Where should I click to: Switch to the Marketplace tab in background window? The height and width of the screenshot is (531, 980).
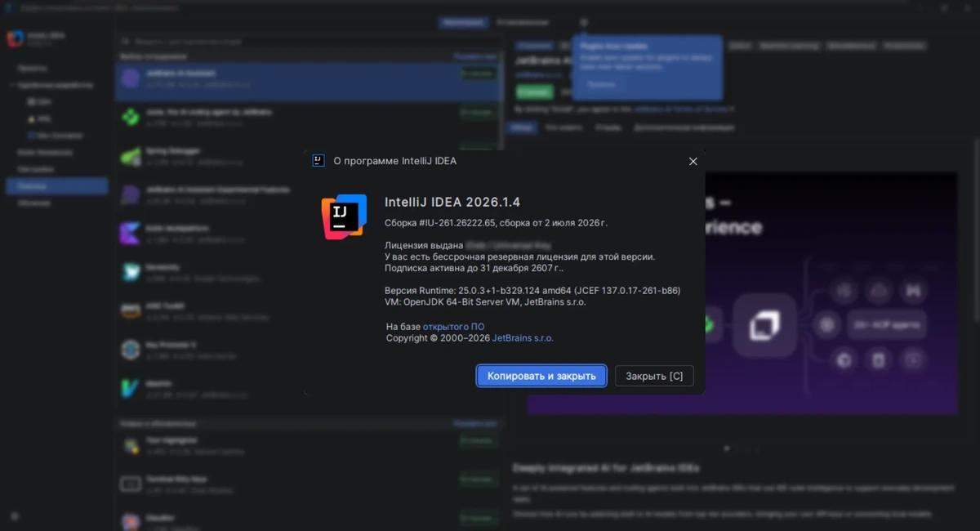[462, 23]
